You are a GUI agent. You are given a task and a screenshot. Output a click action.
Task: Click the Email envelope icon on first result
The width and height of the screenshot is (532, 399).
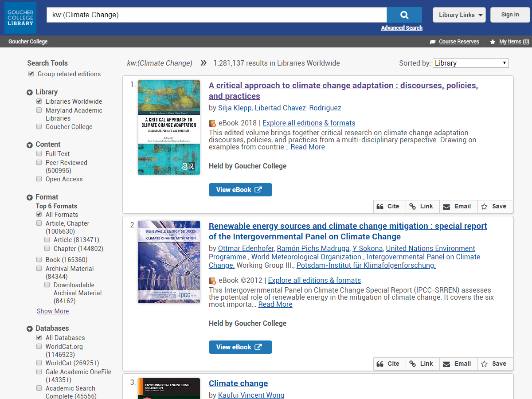446,207
